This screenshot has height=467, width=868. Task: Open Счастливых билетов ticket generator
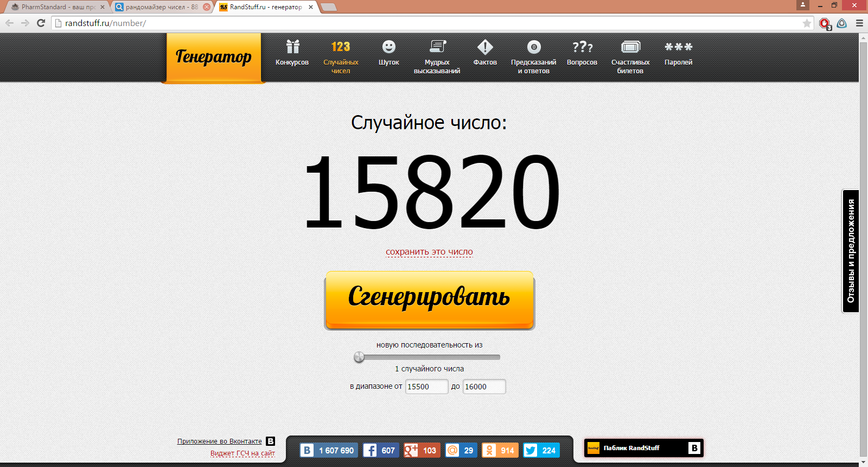(x=630, y=56)
